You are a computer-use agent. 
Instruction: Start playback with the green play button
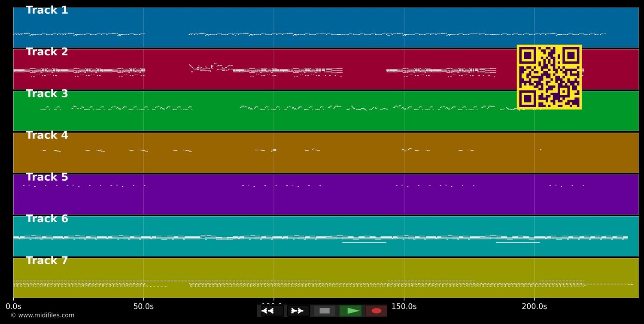351,311
